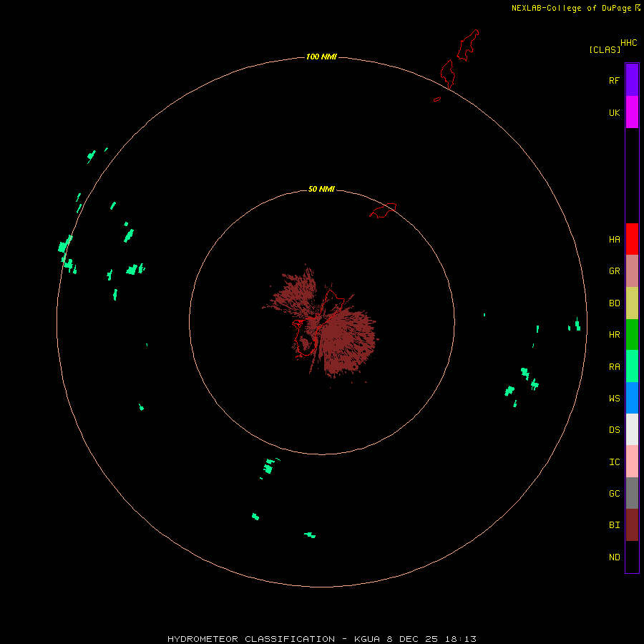
Task: Click the ND legend label
Action: tap(614, 557)
